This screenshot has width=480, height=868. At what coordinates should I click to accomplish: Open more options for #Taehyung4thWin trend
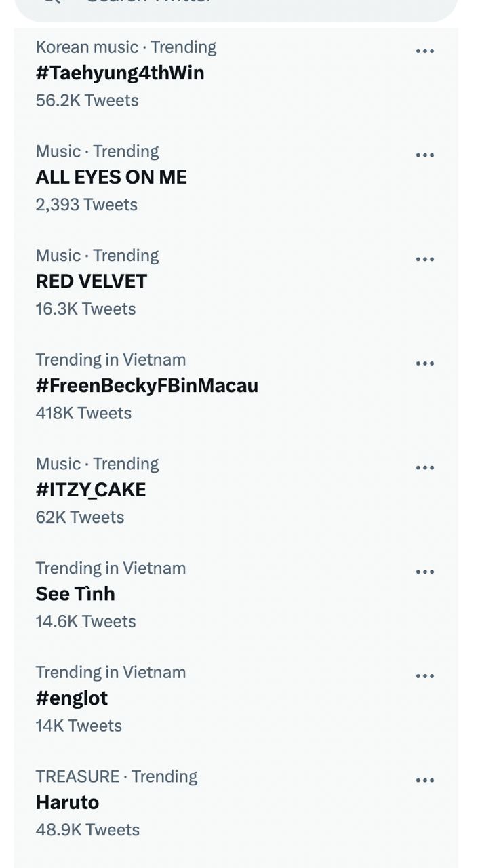(425, 51)
